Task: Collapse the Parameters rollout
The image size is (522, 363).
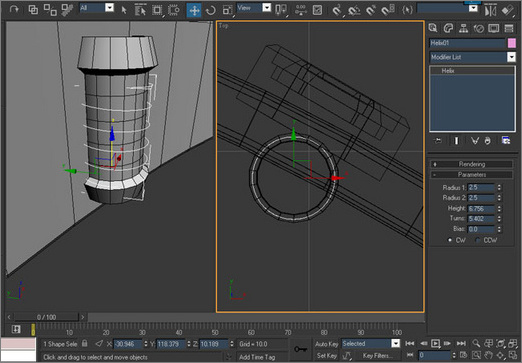Action: coord(471,175)
